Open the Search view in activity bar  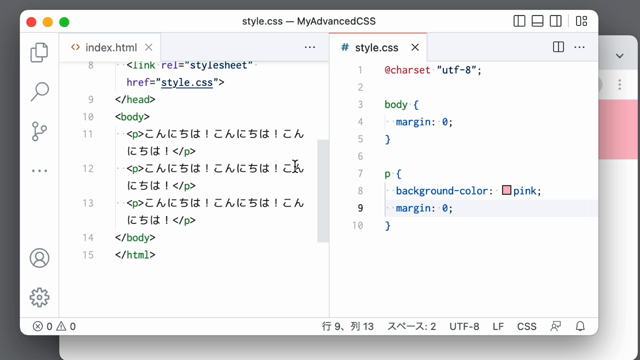point(40,91)
